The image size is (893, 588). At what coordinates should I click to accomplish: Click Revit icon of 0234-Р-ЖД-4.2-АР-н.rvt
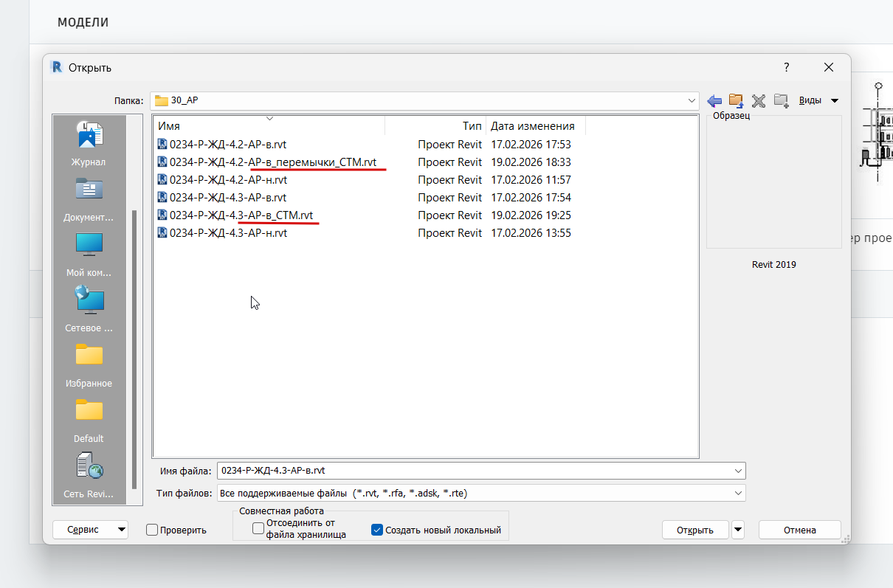click(162, 180)
